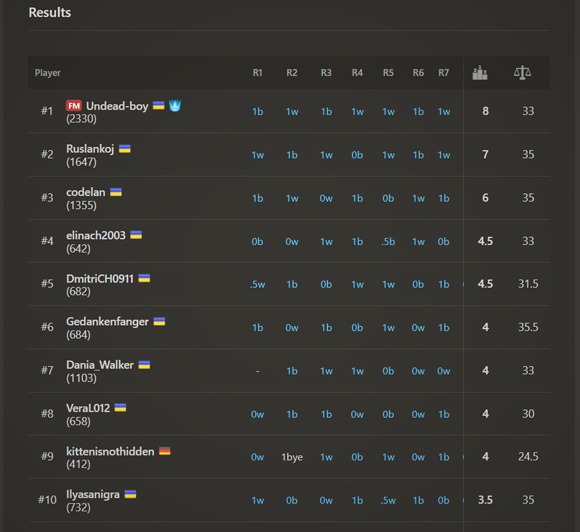Viewport: 580px width, 532px height.
Task: Open Undead-boy player profile
Action: (x=117, y=106)
